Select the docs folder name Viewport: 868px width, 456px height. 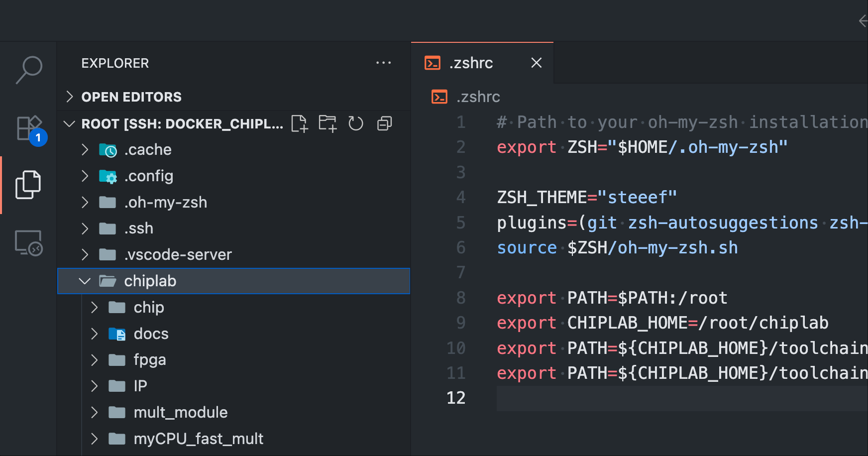(x=151, y=334)
